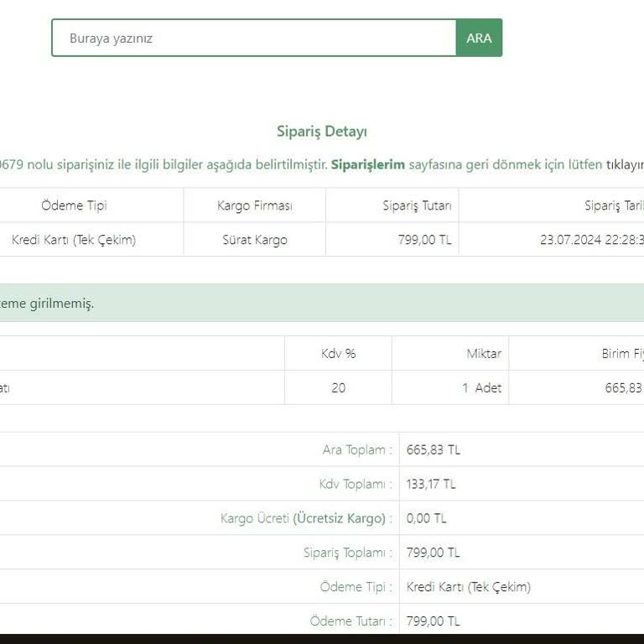Viewport: 644px width, 644px height.
Task: Click 'Ödeme Tipi :' label in summary
Action: [x=356, y=586]
